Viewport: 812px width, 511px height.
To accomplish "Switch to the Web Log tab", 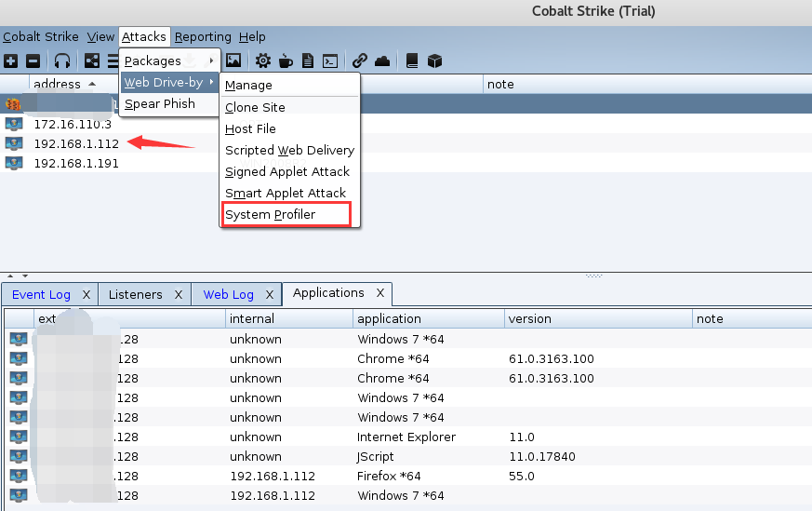I will (x=229, y=294).
